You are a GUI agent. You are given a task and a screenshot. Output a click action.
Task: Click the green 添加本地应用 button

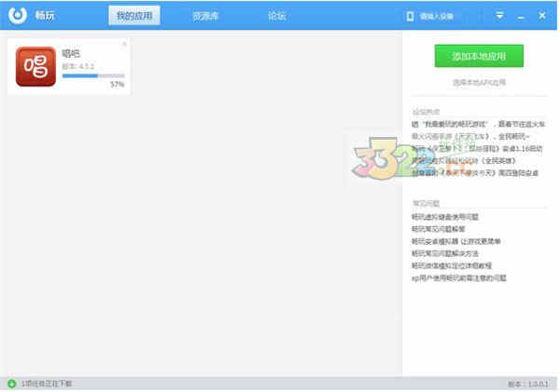[479, 56]
